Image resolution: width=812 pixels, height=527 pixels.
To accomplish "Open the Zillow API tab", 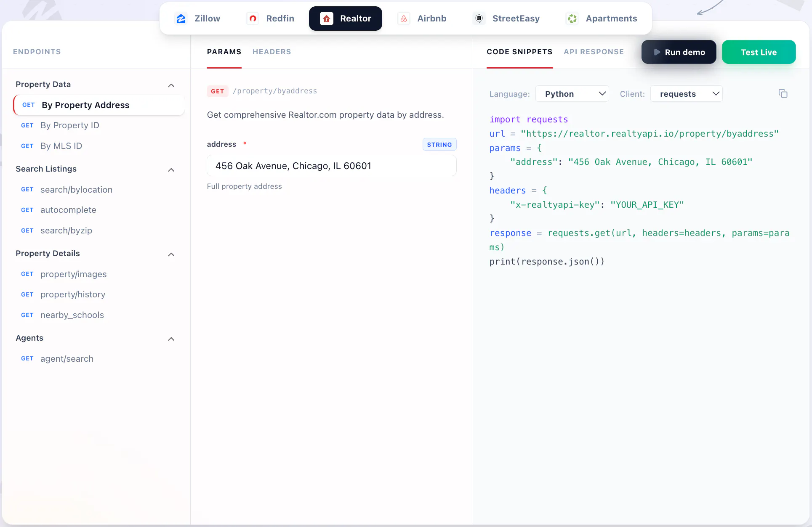I will click(x=198, y=19).
